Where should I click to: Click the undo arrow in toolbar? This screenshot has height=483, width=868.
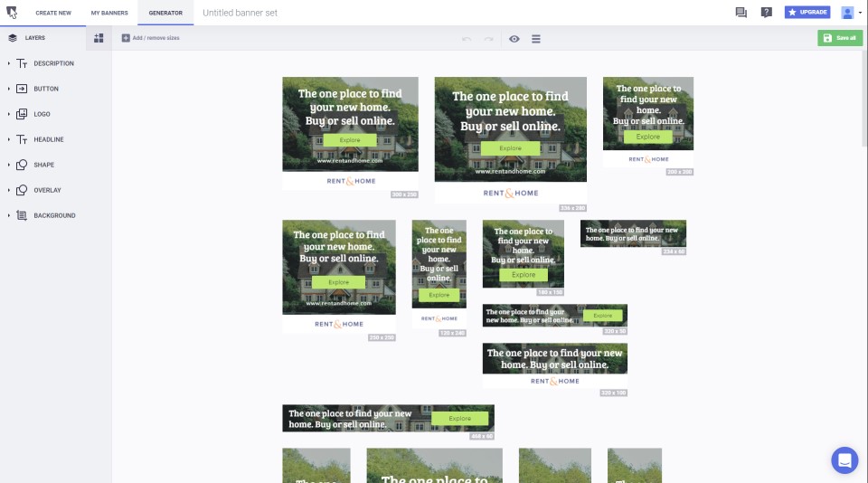[x=467, y=39]
